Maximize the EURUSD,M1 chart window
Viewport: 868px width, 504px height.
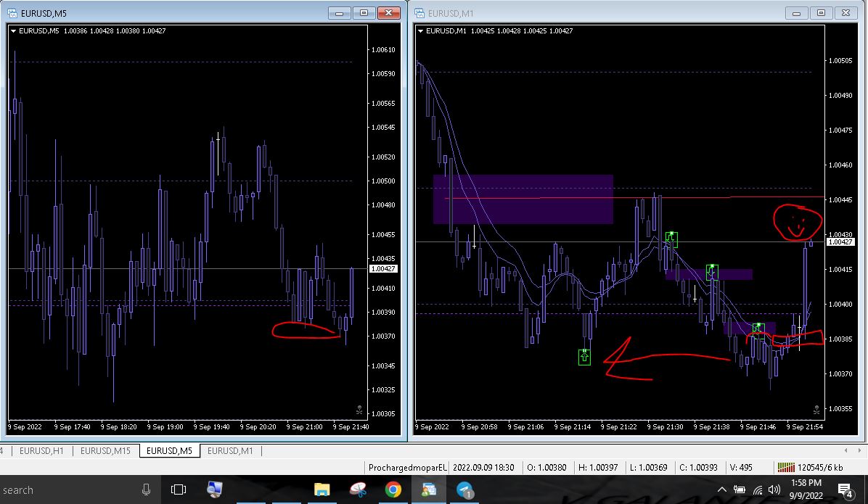click(x=821, y=13)
